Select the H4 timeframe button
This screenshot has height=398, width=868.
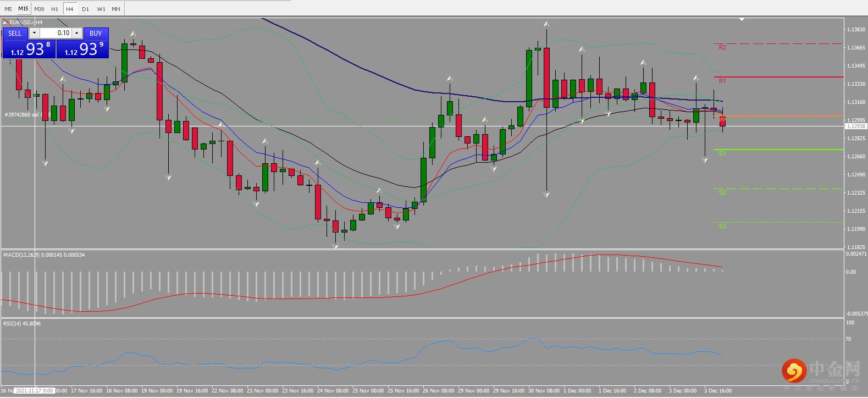[x=70, y=9]
